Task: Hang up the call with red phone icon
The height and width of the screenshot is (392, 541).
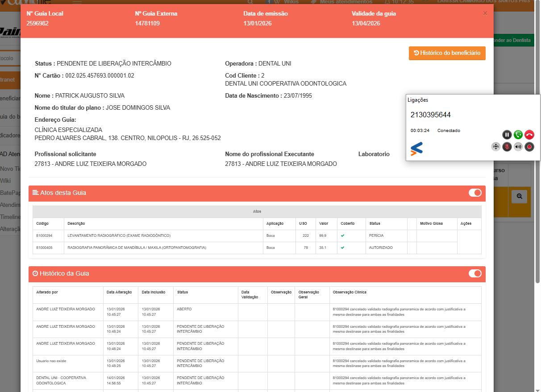Action: [x=529, y=135]
